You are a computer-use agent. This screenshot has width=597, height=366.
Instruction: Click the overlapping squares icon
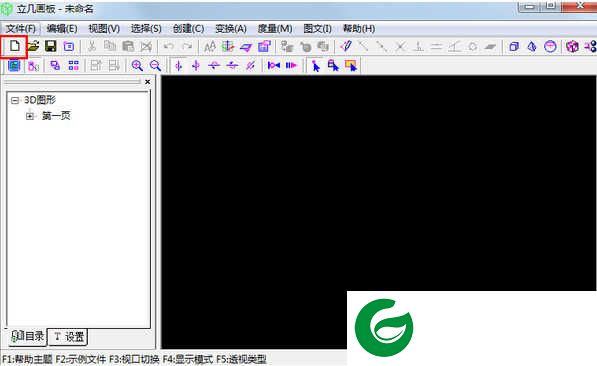[x=55, y=66]
